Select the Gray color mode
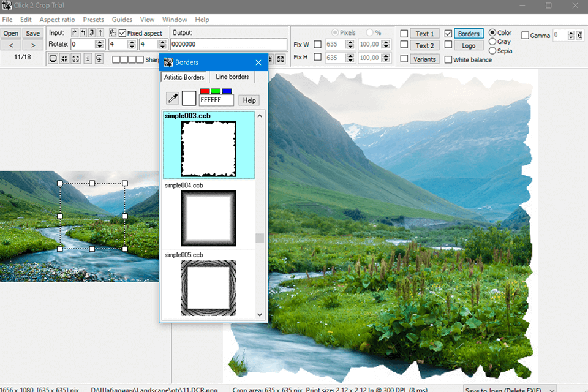This screenshot has height=392, width=588. tap(492, 42)
